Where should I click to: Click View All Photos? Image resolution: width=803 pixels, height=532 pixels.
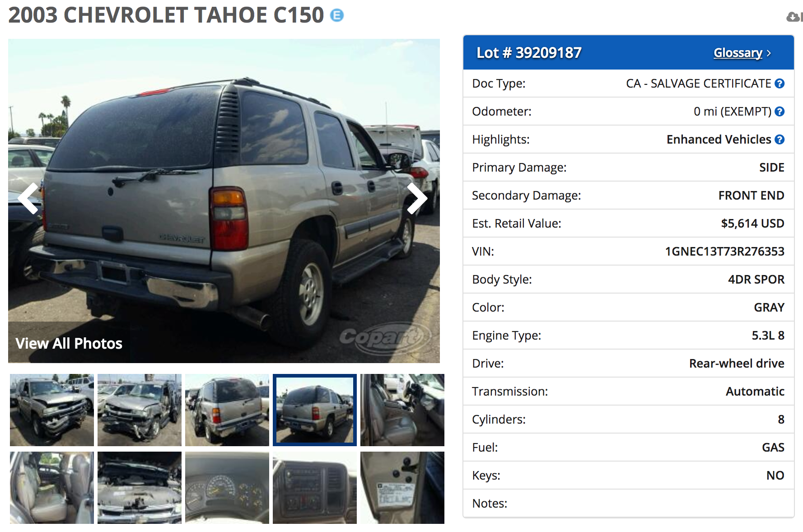coord(69,343)
